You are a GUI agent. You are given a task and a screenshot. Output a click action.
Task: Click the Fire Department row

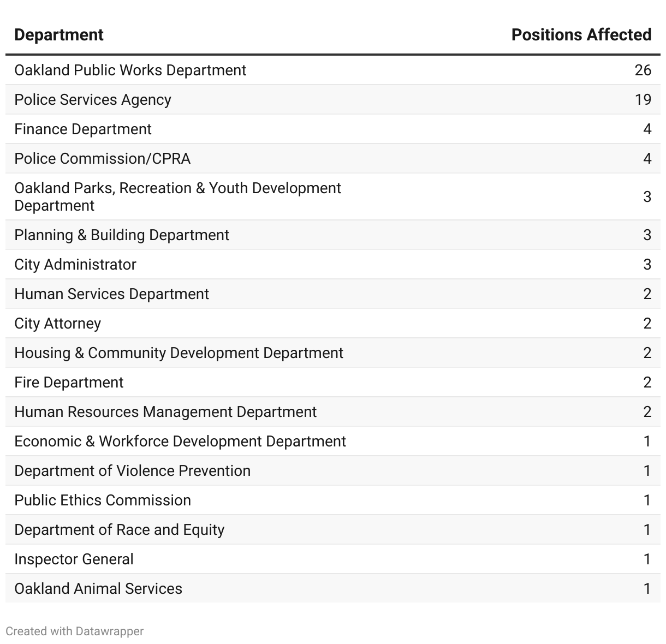[333, 382]
